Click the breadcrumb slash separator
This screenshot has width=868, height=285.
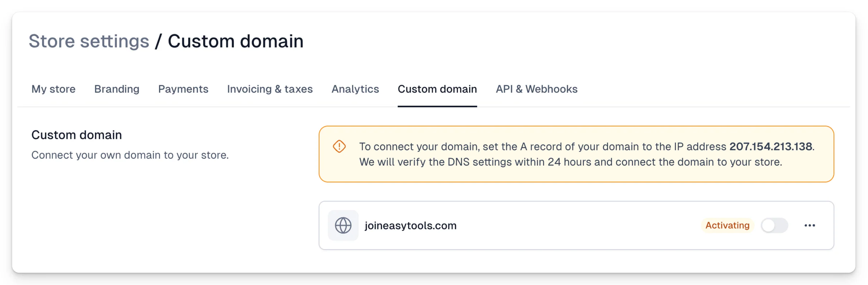158,41
